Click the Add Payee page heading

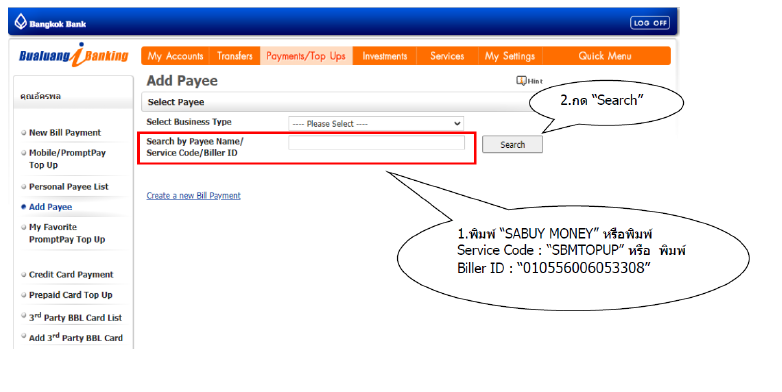tap(182, 81)
